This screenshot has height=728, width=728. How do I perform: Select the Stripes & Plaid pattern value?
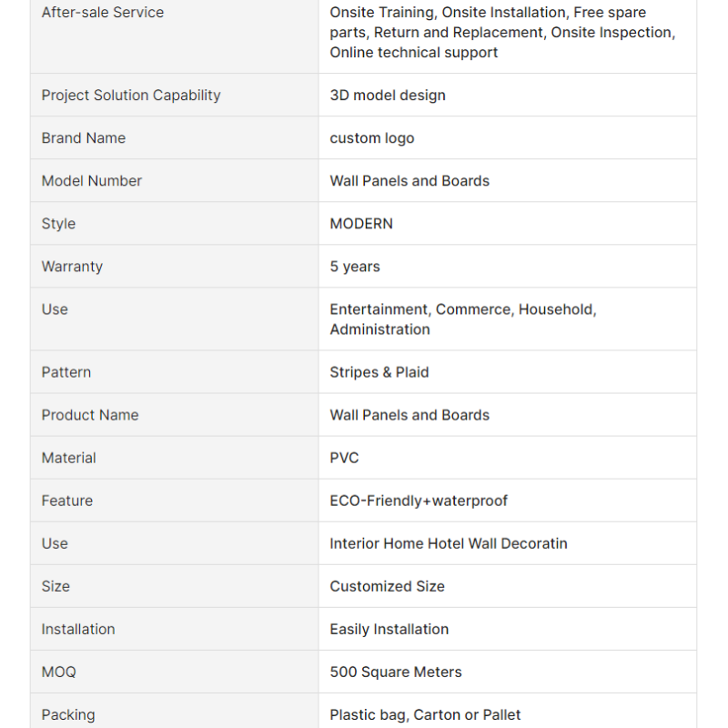point(379,372)
